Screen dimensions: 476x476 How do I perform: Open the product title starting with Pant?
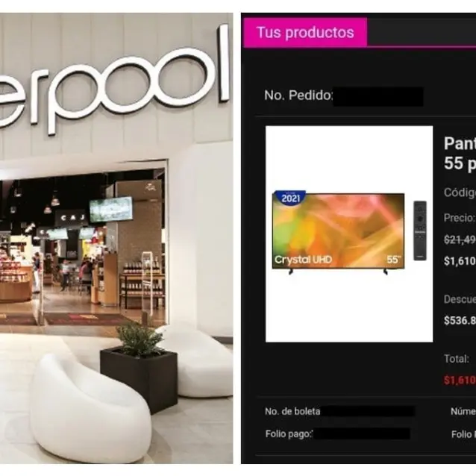pos(460,153)
